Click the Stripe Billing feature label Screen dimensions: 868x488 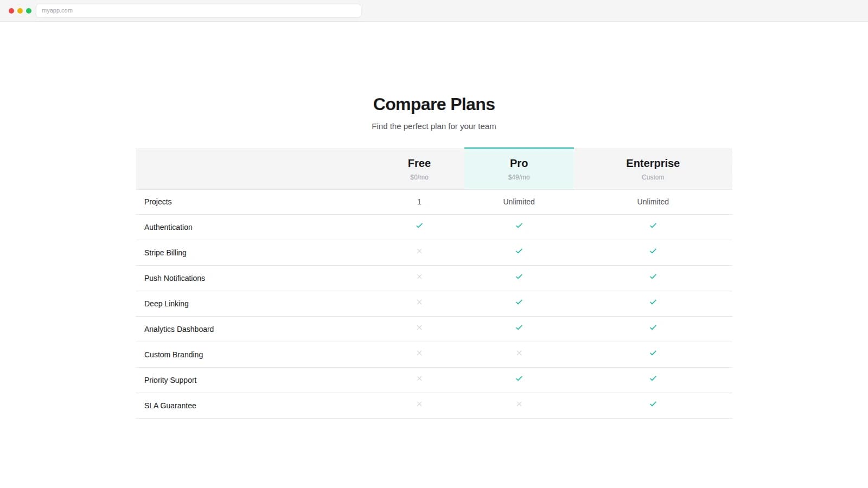165,253
